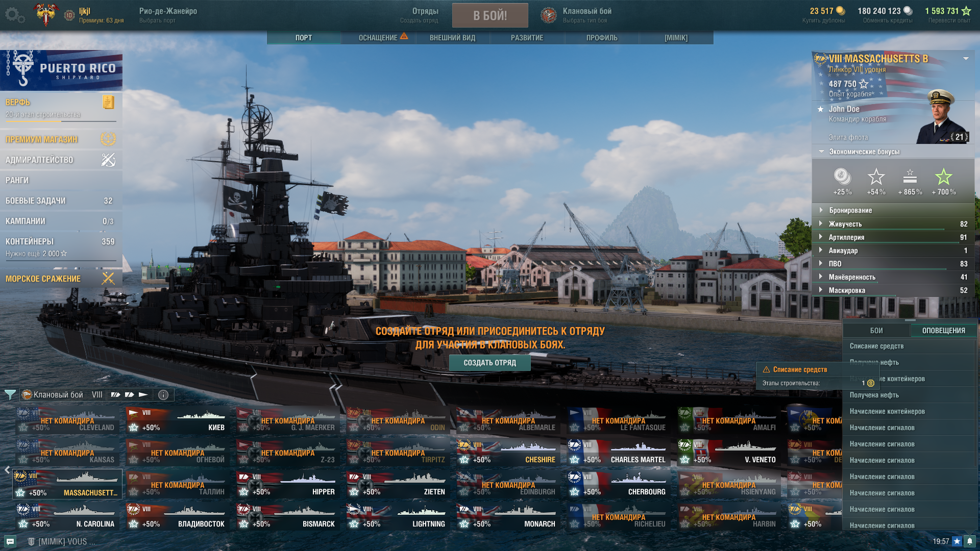Click the clan emblem next to player name
980x551 pixels.
point(45,15)
